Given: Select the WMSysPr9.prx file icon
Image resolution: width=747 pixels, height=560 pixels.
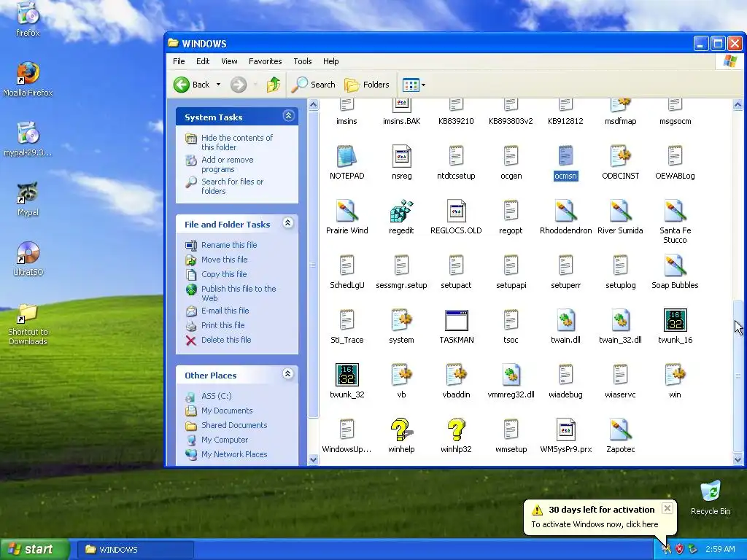Looking at the screenshot, I should coord(565,429).
